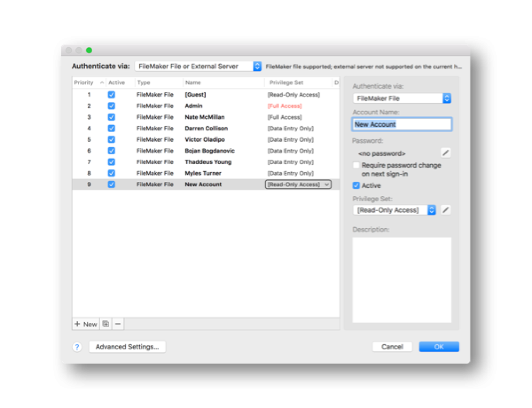Click the New button to add account

(86, 324)
